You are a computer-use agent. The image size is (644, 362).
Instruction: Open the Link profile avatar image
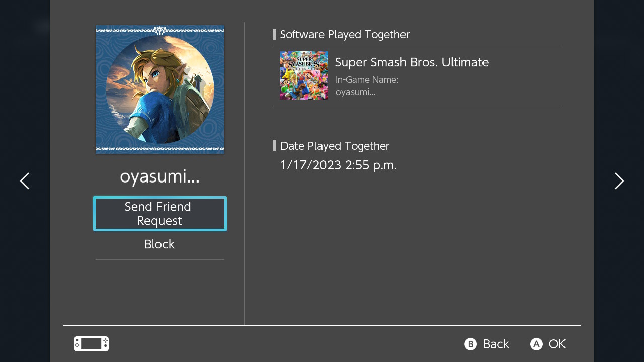coord(160,89)
